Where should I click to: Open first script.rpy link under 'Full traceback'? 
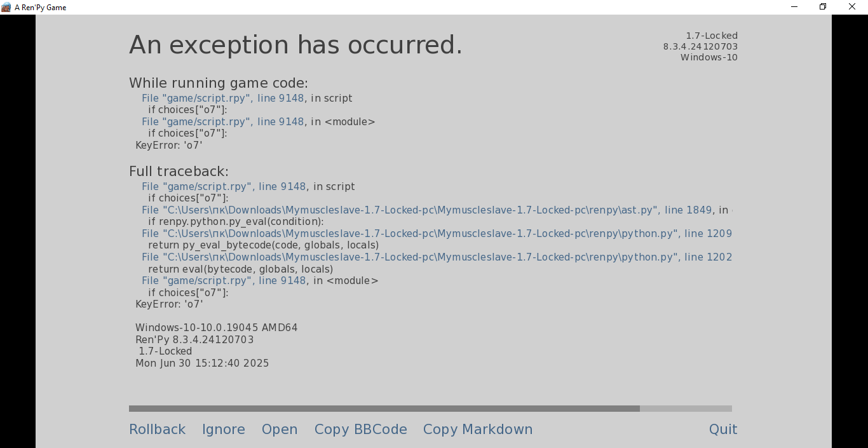click(x=224, y=187)
